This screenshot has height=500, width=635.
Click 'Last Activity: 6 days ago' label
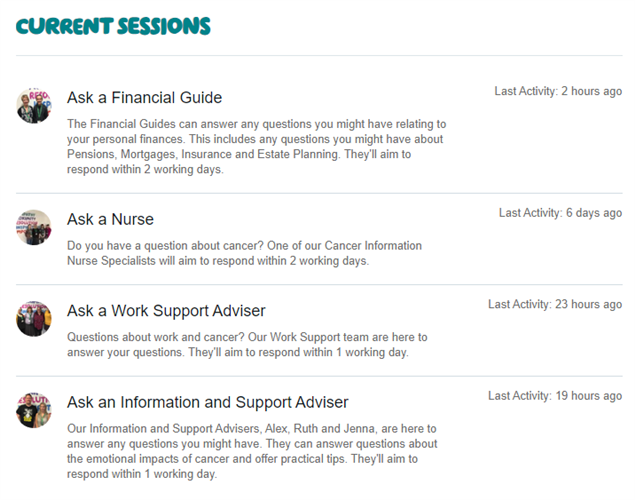click(x=560, y=213)
